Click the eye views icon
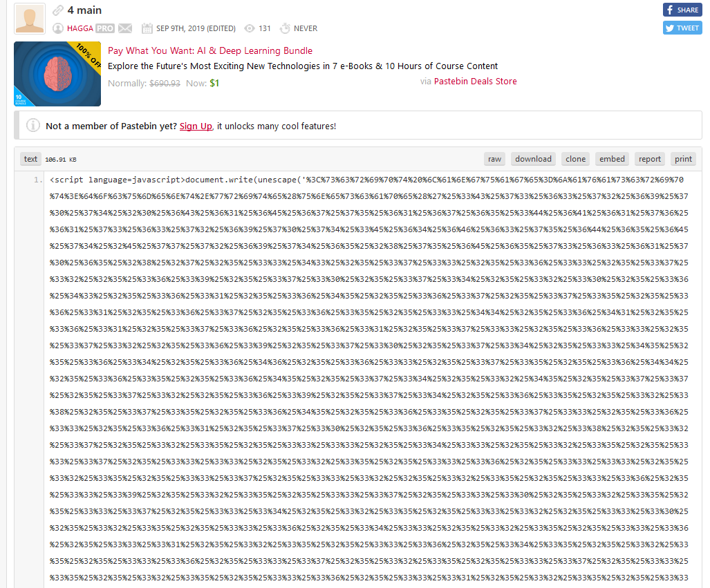Screen dimensions: 710x588 pos(250,28)
